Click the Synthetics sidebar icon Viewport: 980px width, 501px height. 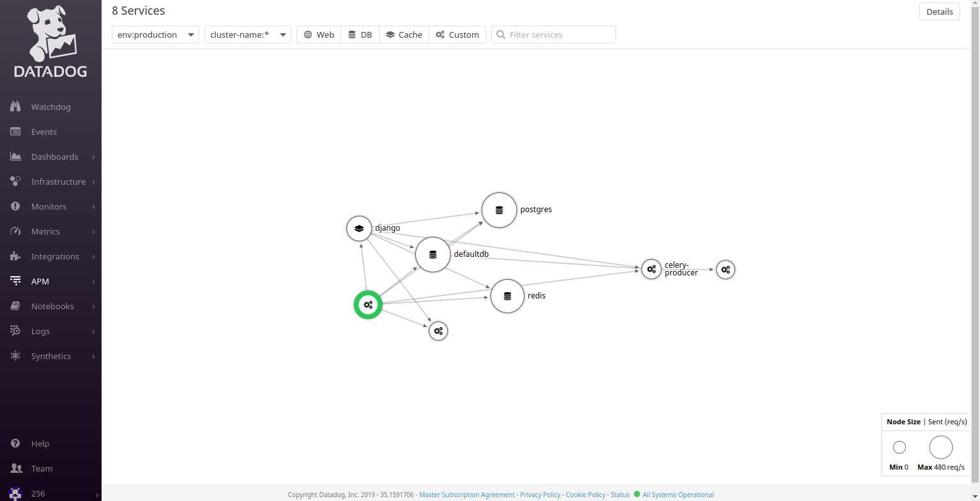pos(15,356)
